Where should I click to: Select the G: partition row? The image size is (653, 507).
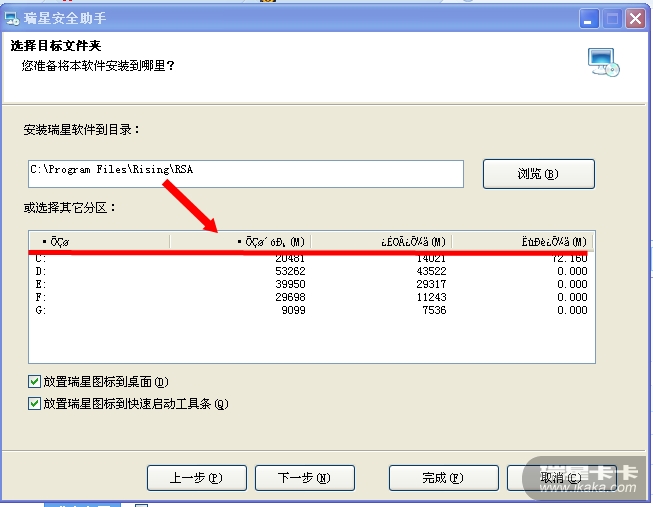(312, 310)
